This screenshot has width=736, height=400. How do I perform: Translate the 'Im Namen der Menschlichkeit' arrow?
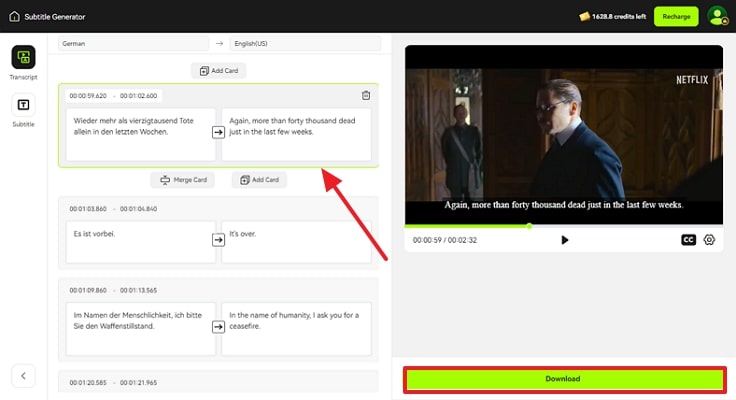click(218, 327)
